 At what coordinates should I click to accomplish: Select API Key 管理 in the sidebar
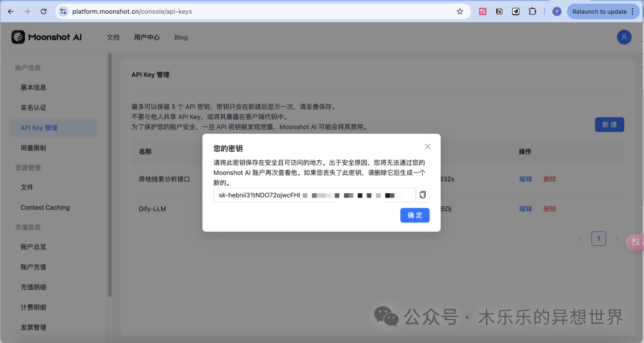click(x=54, y=128)
